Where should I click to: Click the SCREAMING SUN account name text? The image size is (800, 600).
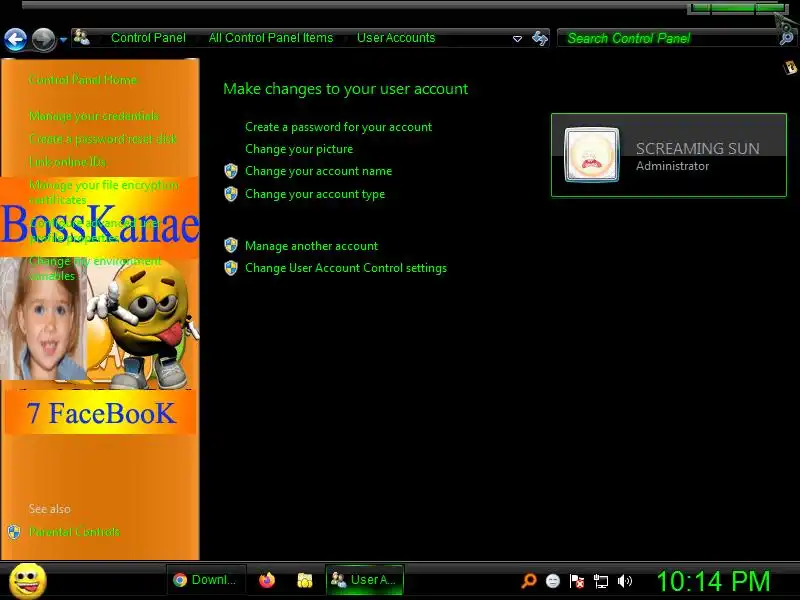(x=697, y=148)
